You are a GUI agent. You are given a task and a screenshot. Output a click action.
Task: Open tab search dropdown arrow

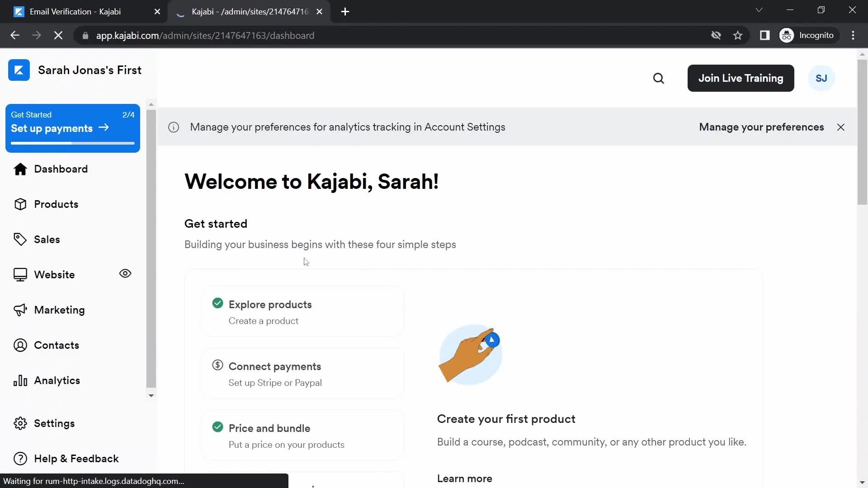click(x=759, y=10)
